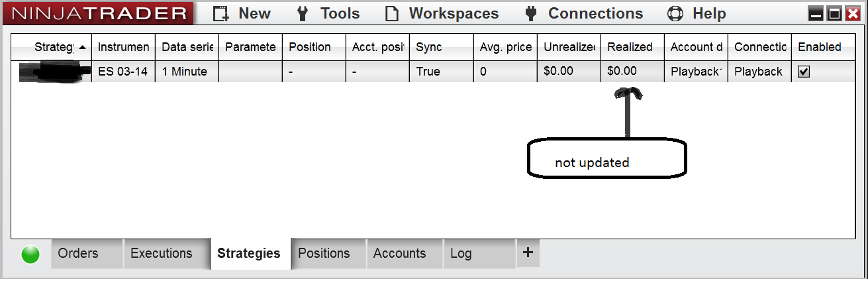Click the Enabled column header
The image size is (868, 281).
[x=819, y=47]
